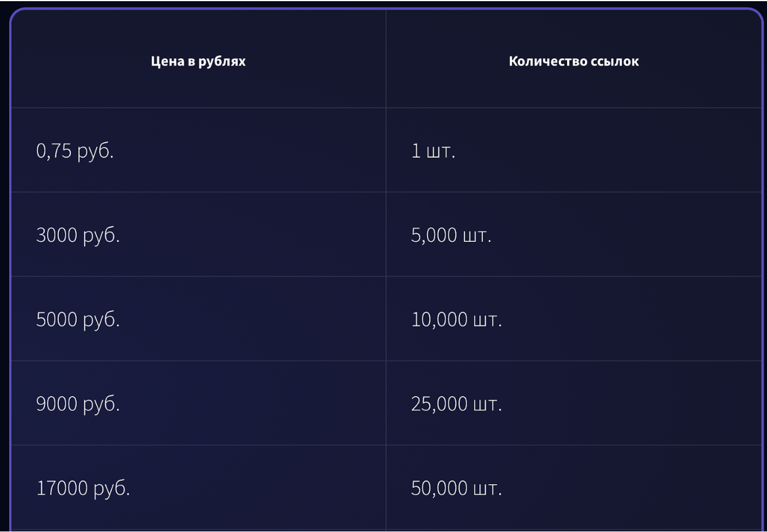Click the "5,000 шт." quantity cell
Screen dimensions: 767x532
point(451,235)
